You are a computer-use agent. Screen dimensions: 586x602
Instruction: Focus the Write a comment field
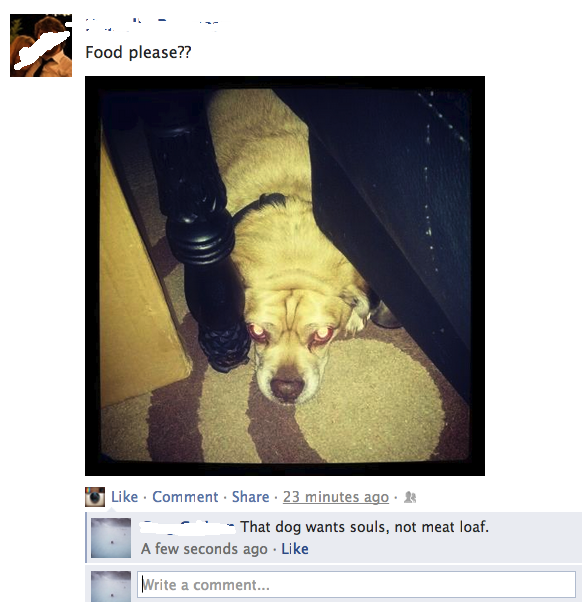(x=356, y=585)
